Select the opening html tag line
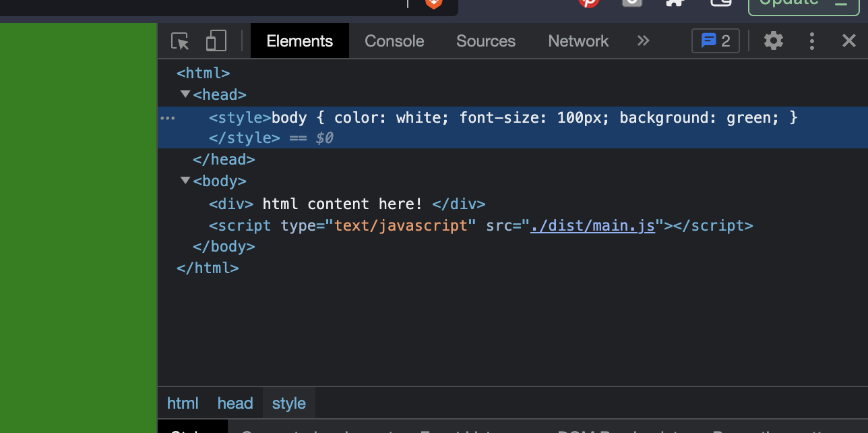 point(204,73)
